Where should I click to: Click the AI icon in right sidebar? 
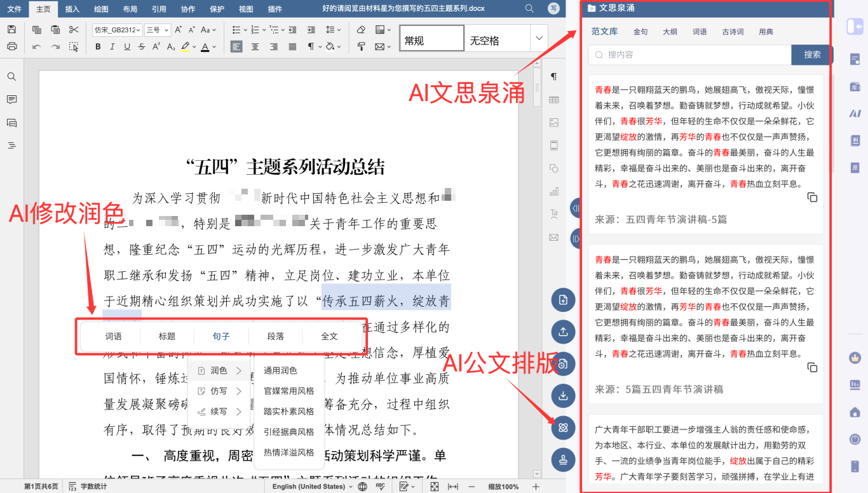click(855, 113)
